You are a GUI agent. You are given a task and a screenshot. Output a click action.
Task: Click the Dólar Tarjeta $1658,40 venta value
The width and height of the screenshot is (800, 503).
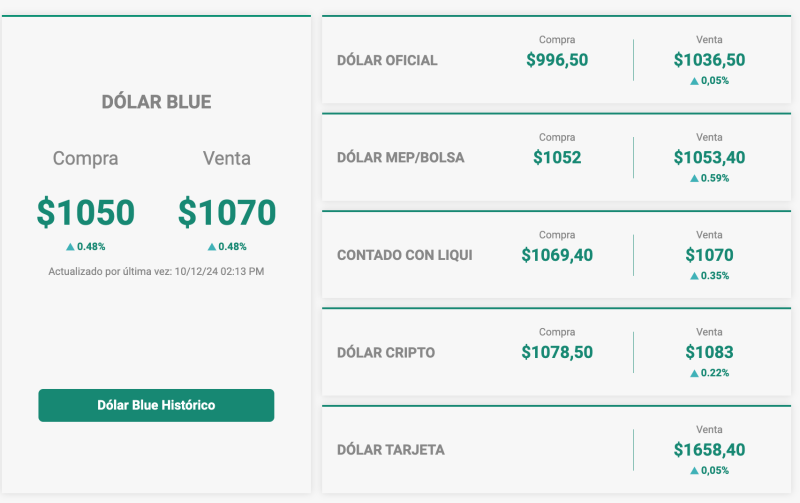pyautogui.click(x=709, y=450)
